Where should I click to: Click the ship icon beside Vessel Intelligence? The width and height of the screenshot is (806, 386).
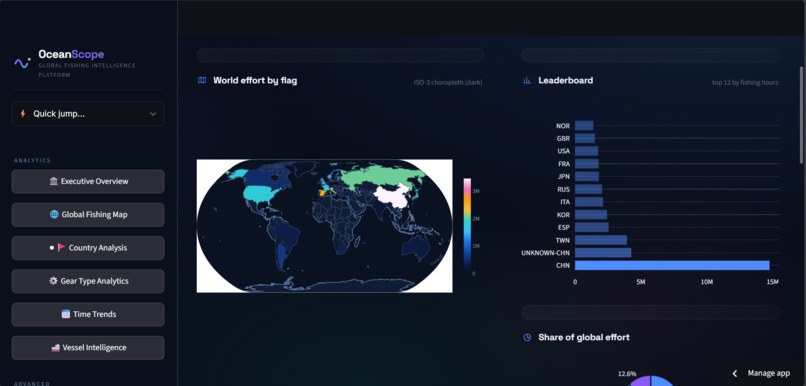point(56,347)
